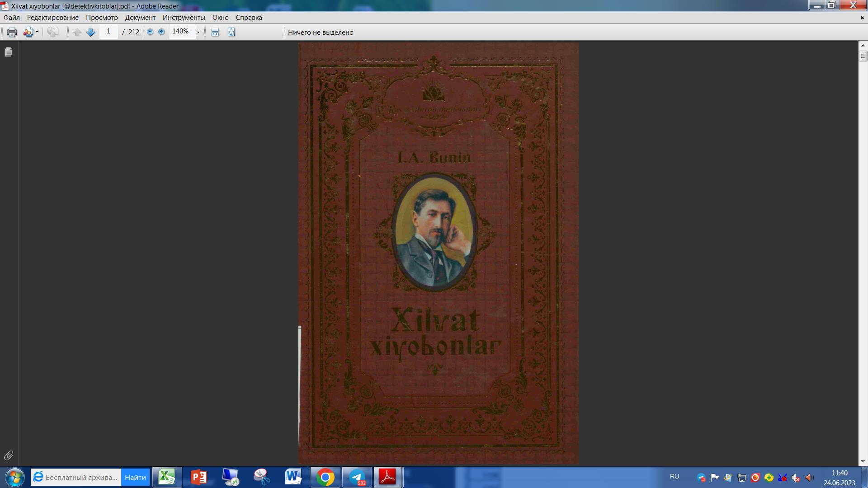Viewport: 868px width, 488px height.
Task: Go to next page arrow
Action: [90, 32]
